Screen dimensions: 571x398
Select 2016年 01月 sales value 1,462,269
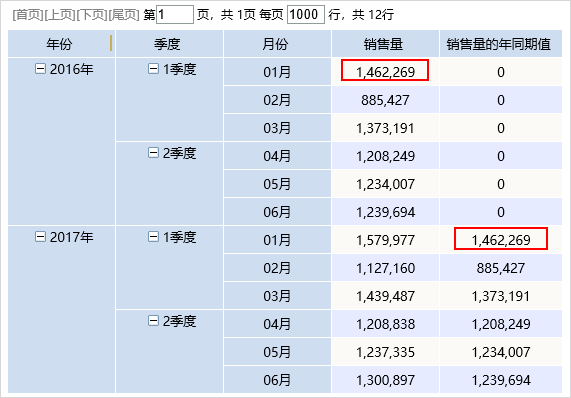(385, 72)
